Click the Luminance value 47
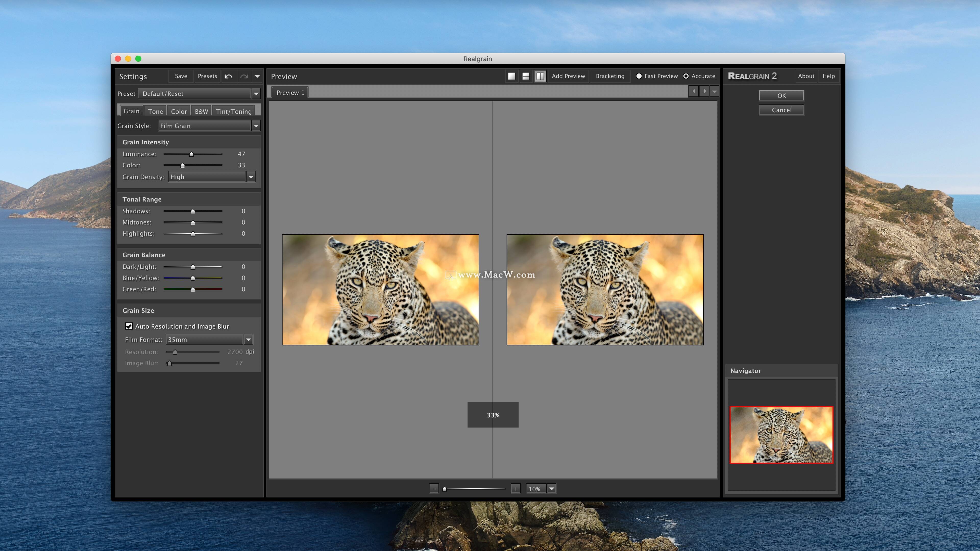This screenshot has height=551, width=980. [x=241, y=154]
